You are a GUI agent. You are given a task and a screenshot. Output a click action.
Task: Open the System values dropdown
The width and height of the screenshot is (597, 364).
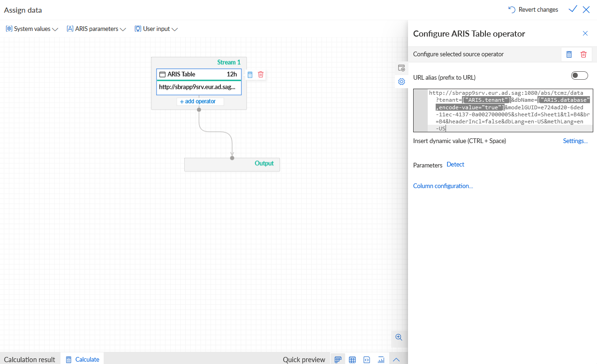coord(32,29)
